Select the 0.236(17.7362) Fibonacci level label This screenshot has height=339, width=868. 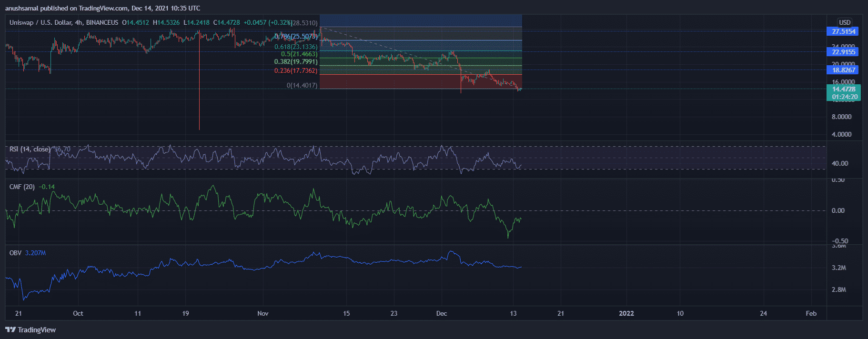[296, 70]
